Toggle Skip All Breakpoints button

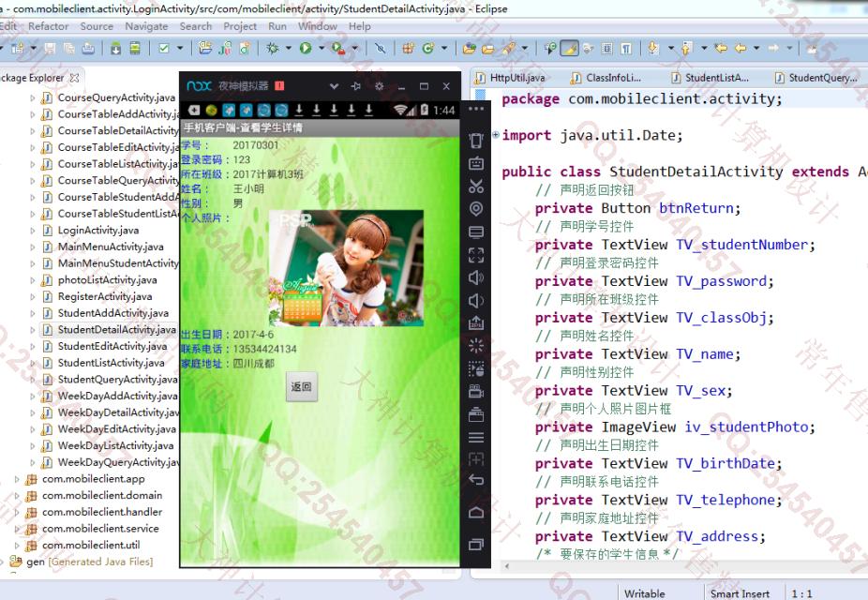click(x=381, y=49)
